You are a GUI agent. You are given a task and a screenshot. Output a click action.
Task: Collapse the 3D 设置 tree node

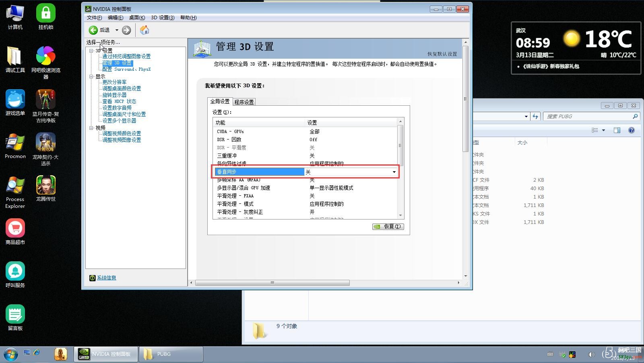click(91, 51)
